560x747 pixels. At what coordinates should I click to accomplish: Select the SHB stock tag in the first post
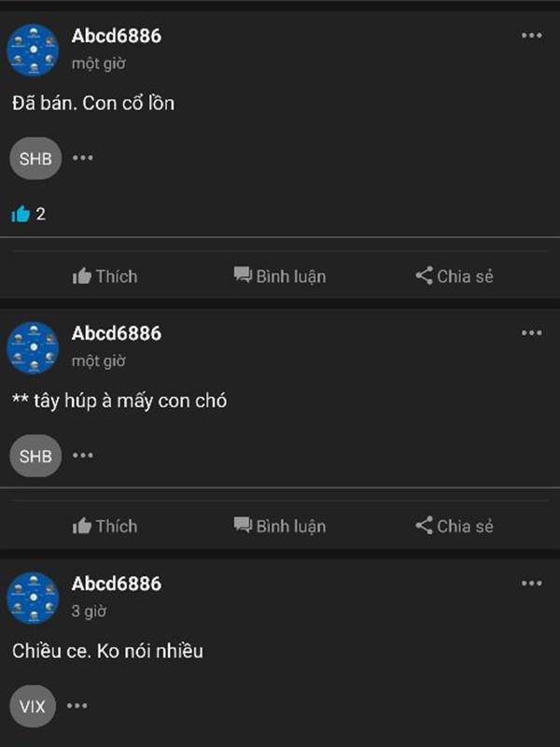point(35,158)
